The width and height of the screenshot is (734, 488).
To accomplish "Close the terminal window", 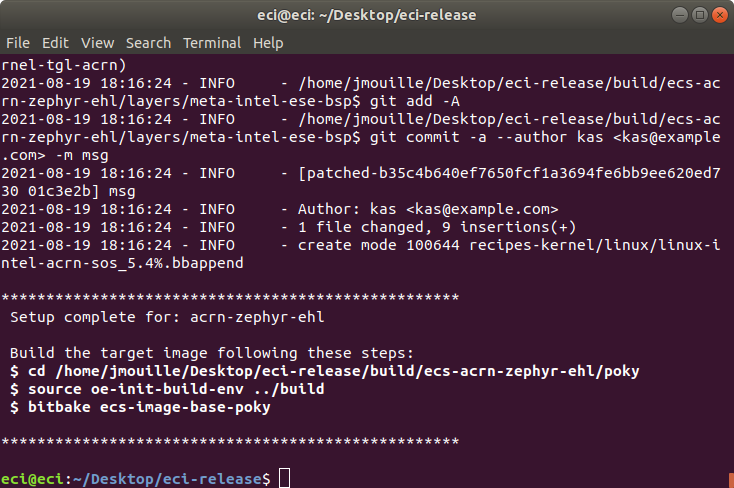I will point(719,15).
